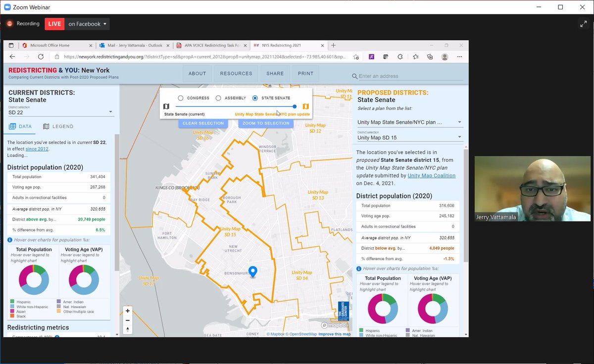594x364 pixels.
Task: Click the current map icon left of slider
Action: coord(166,106)
